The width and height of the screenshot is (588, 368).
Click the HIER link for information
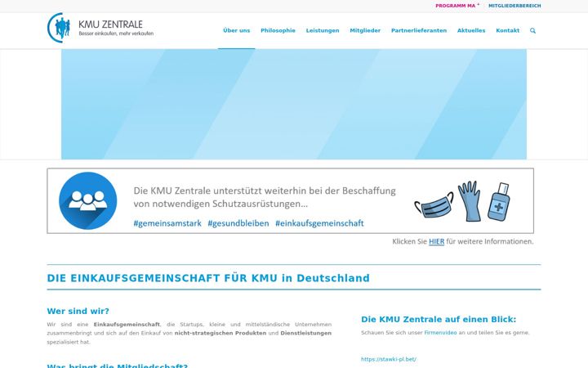[436, 241]
